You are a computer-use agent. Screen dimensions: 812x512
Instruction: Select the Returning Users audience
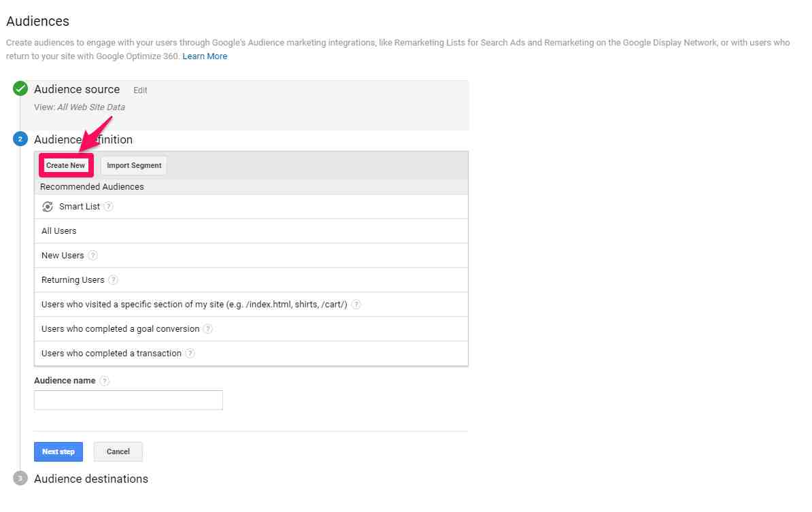[73, 280]
